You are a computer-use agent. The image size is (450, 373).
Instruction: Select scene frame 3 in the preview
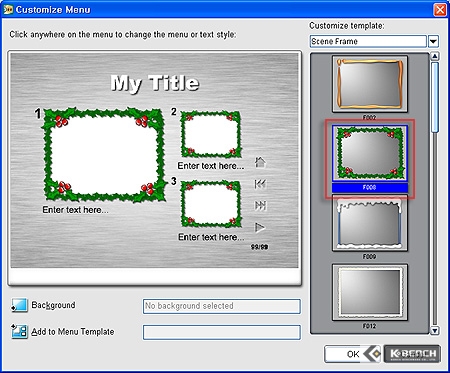pos(211,204)
